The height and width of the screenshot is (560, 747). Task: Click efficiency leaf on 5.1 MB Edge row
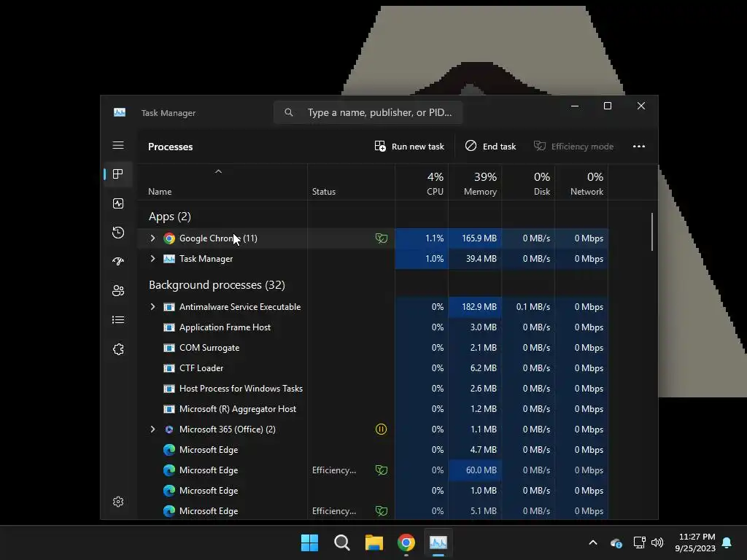click(381, 511)
